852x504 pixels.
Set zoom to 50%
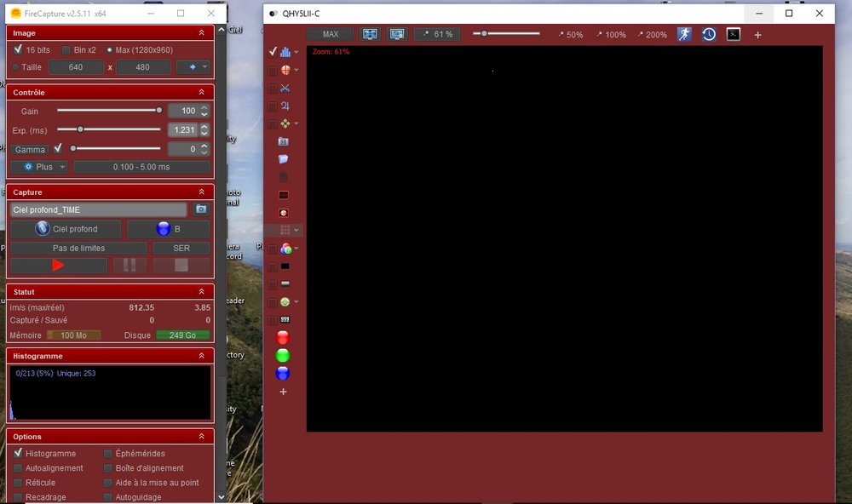pos(571,35)
